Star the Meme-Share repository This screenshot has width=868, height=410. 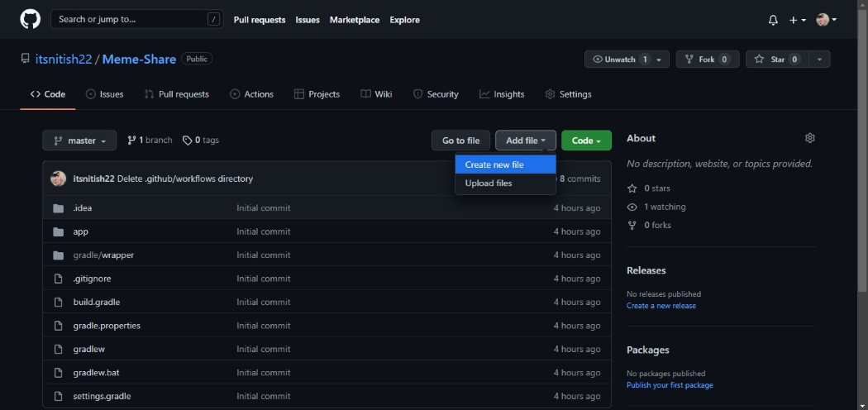point(777,60)
